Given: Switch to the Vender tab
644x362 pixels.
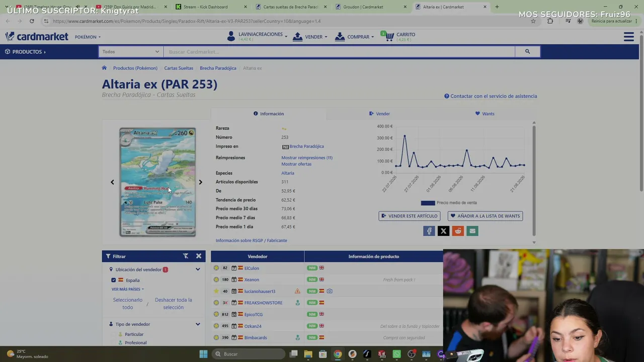Looking at the screenshot, I should (x=379, y=114).
